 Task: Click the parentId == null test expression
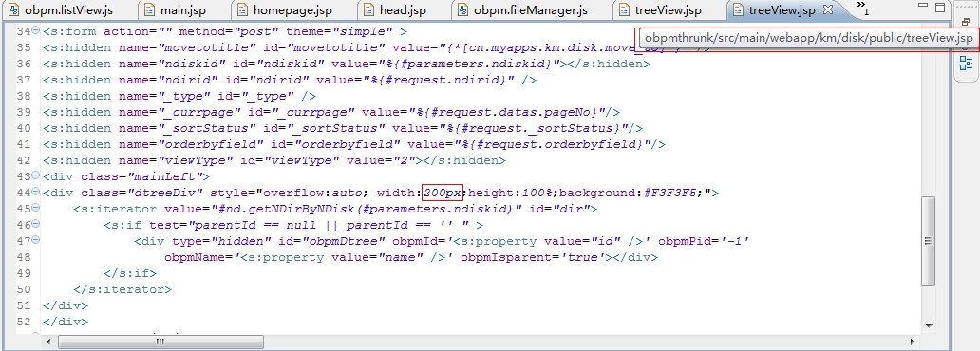330,226
